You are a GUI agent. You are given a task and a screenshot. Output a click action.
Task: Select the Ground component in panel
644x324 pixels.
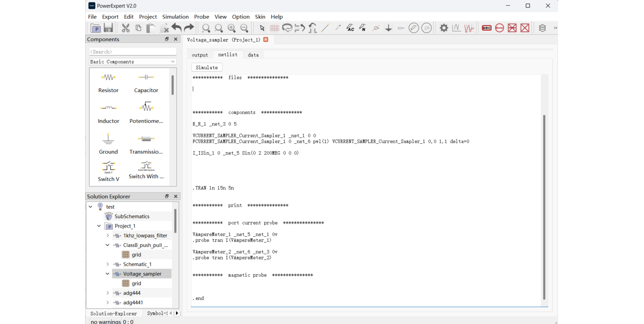[108, 144]
